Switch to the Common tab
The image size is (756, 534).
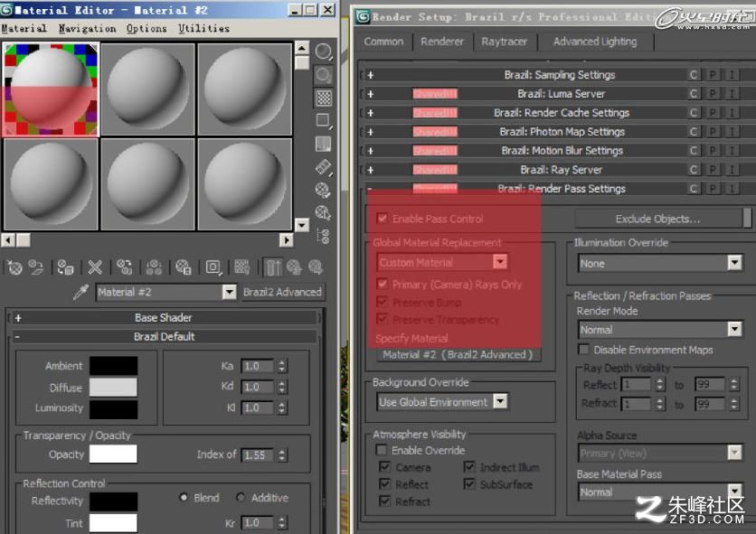point(383,42)
